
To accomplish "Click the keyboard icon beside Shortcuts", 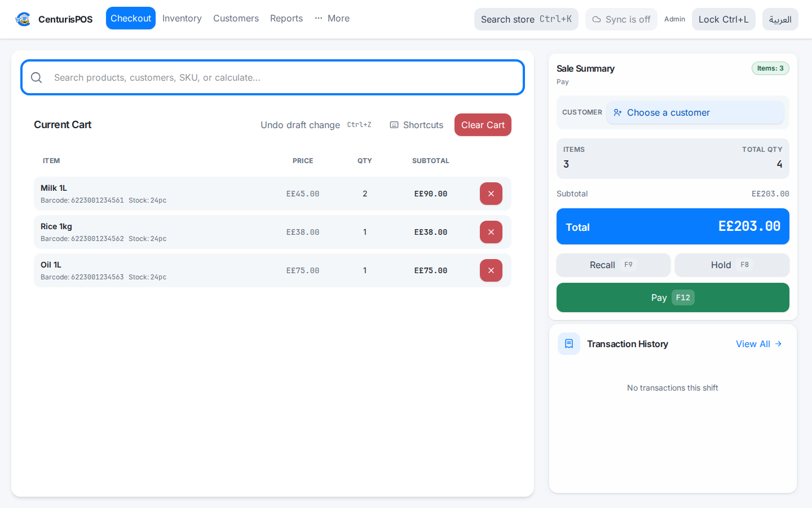I will point(394,125).
